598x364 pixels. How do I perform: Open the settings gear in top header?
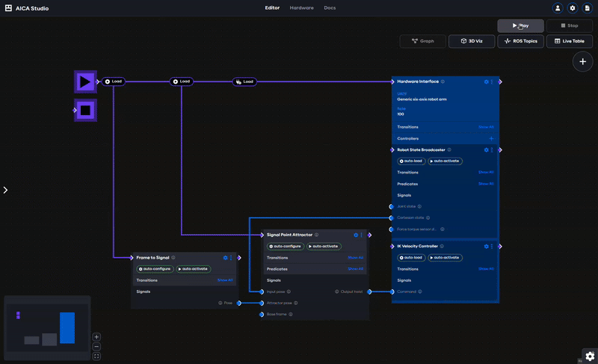[573, 8]
